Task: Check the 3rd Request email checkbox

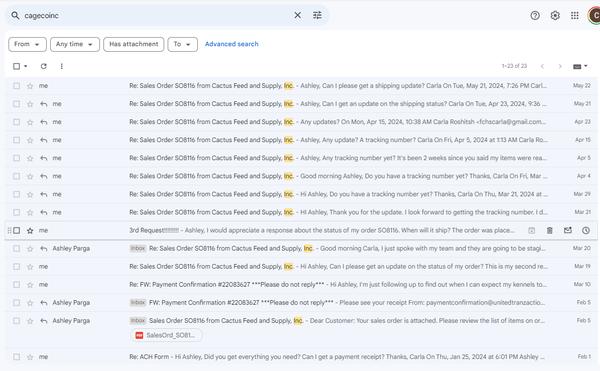Action: tap(16, 230)
